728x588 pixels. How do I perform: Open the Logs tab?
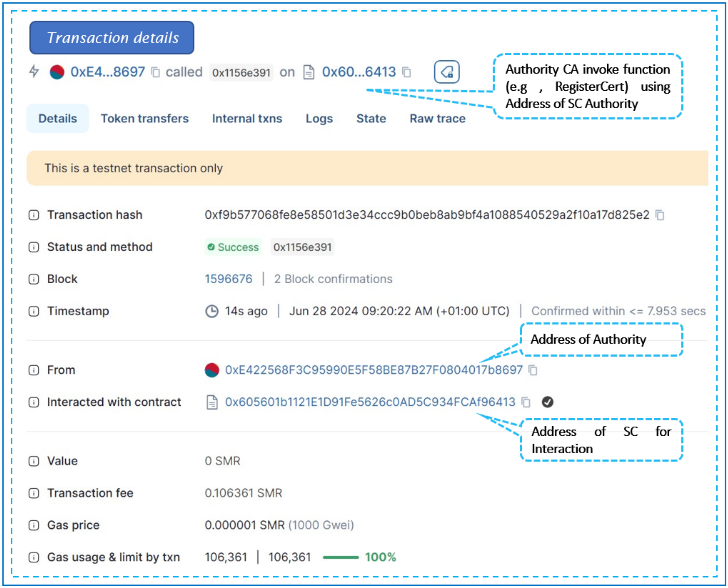click(x=319, y=118)
